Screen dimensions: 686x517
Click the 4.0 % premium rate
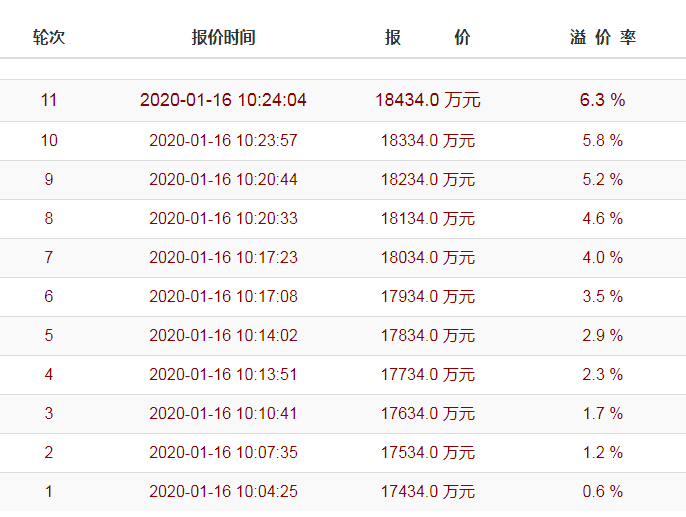pyautogui.click(x=602, y=258)
